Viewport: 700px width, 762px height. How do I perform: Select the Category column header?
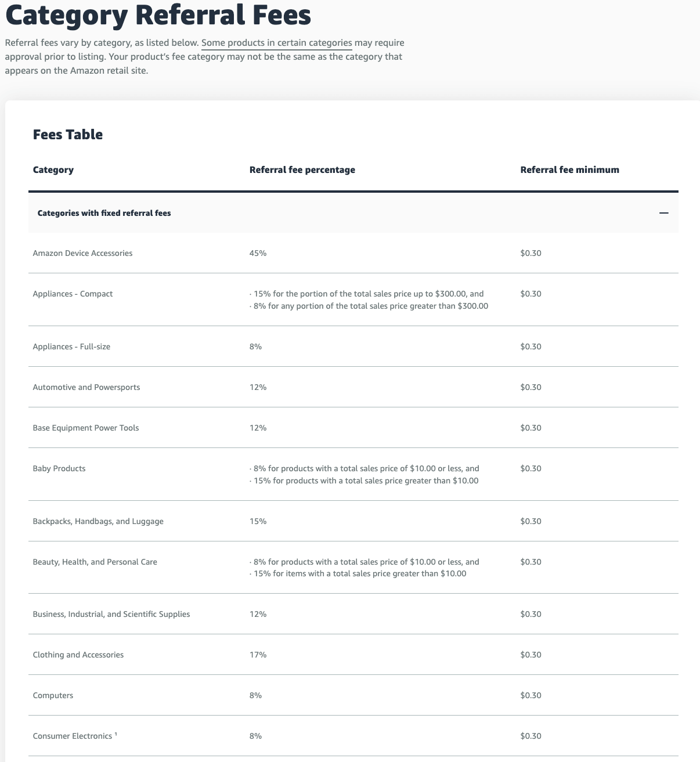point(53,169)
